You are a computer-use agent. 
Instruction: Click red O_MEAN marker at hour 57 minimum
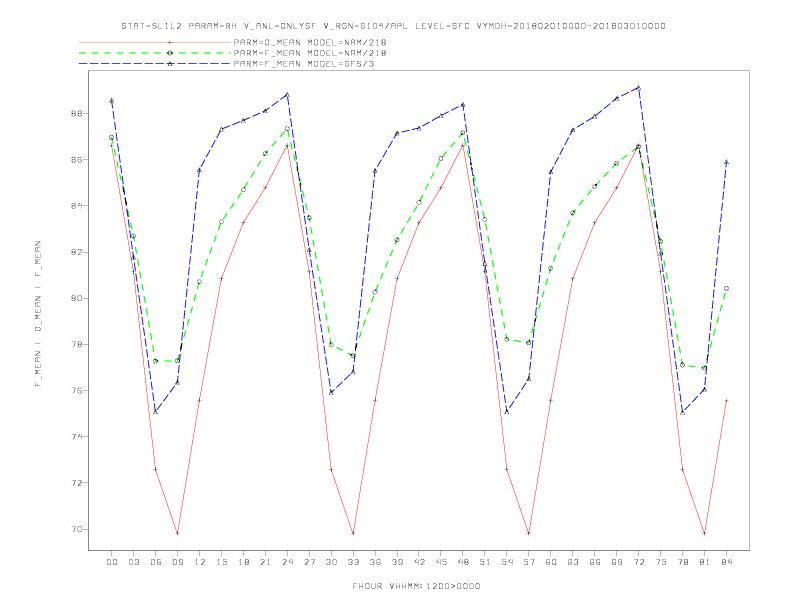(x=529, y=533)
